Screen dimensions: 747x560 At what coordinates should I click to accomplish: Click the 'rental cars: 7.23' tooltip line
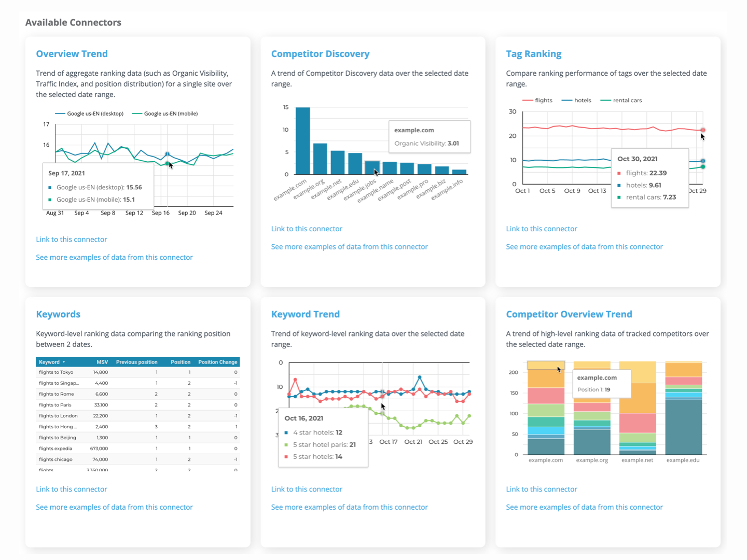[646, 198]
